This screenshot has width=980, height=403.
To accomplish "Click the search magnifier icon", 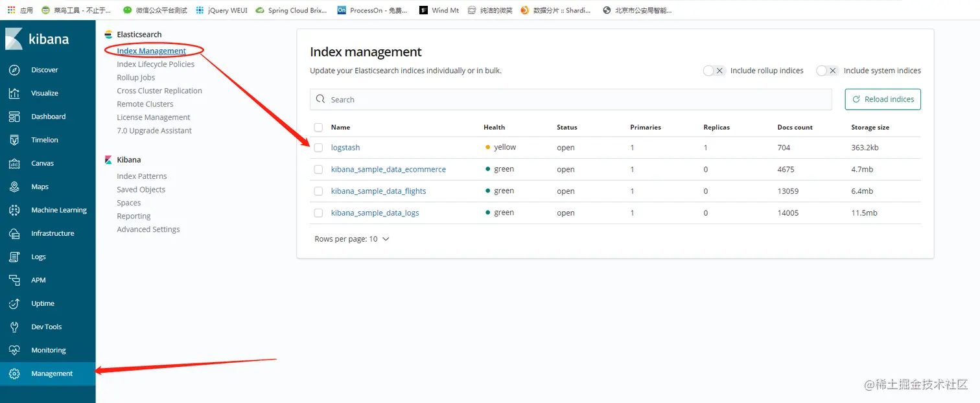I will [x=320, y=99].
